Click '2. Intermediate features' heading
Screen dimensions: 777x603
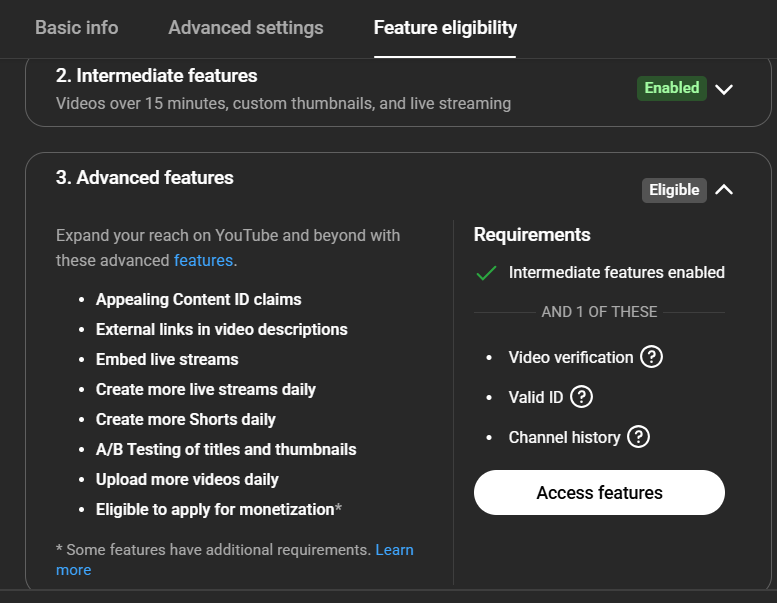(157, 76)
